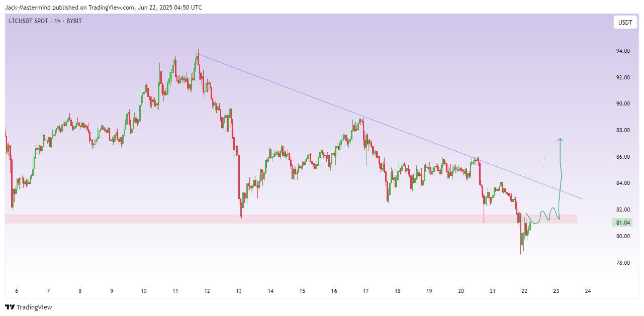Click date label 22 on time axis
Viewport: 644px width, 316px height.
coord(524,291)
